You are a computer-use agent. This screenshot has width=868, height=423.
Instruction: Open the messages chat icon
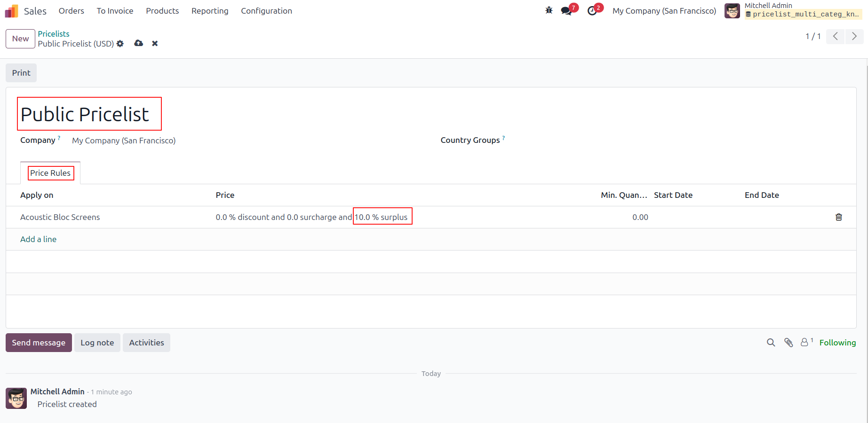pos(567,11)
